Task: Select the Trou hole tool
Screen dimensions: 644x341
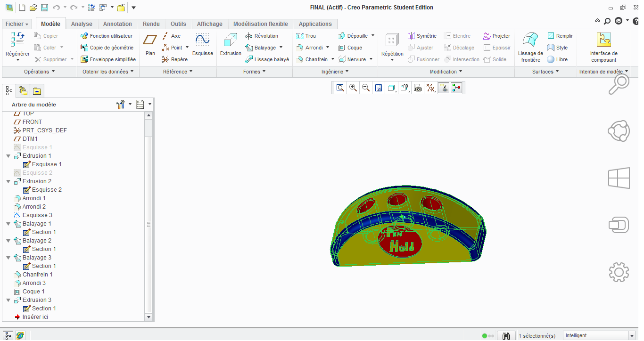Action: [x=306, y=36]
